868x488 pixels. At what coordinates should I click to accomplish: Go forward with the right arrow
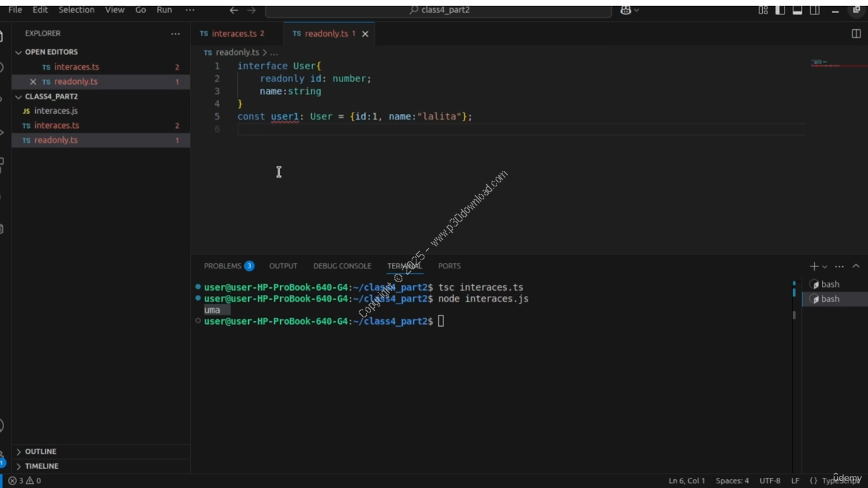[252, 10]
